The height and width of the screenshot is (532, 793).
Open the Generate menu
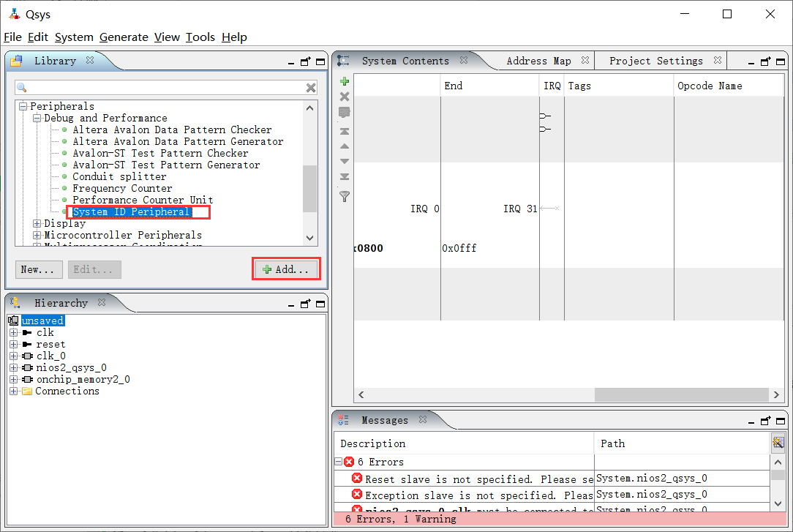pyautogui.click(x=124, y=37)
